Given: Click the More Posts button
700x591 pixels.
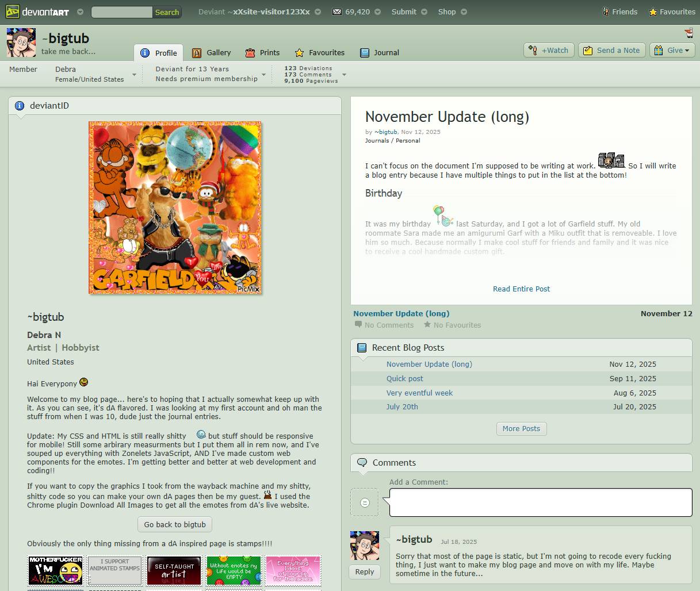Looking at the screenshot, I should point(521,428).
